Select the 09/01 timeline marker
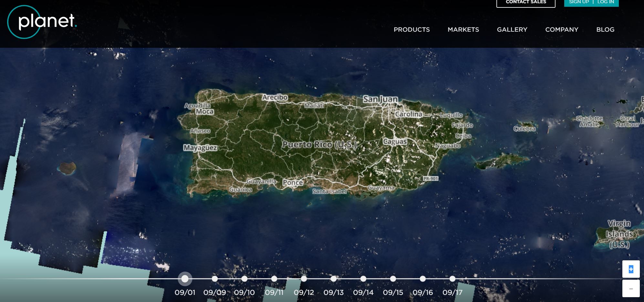Screen dimensions: 644x302 coord(185,278)
